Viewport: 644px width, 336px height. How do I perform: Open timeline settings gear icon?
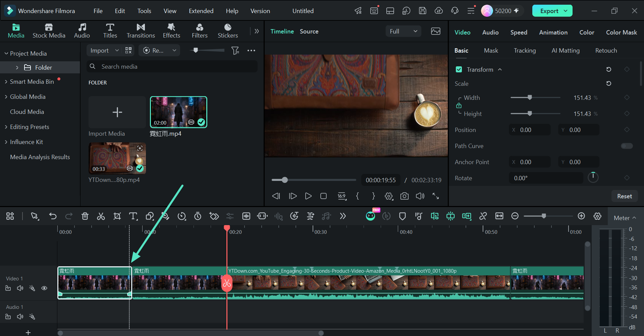point(597,216)
